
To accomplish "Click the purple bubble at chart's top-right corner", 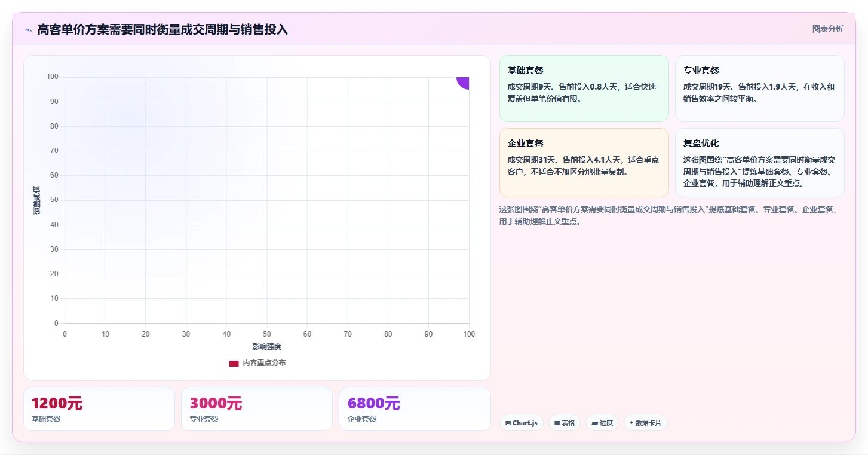I will [x=463, y=83].
